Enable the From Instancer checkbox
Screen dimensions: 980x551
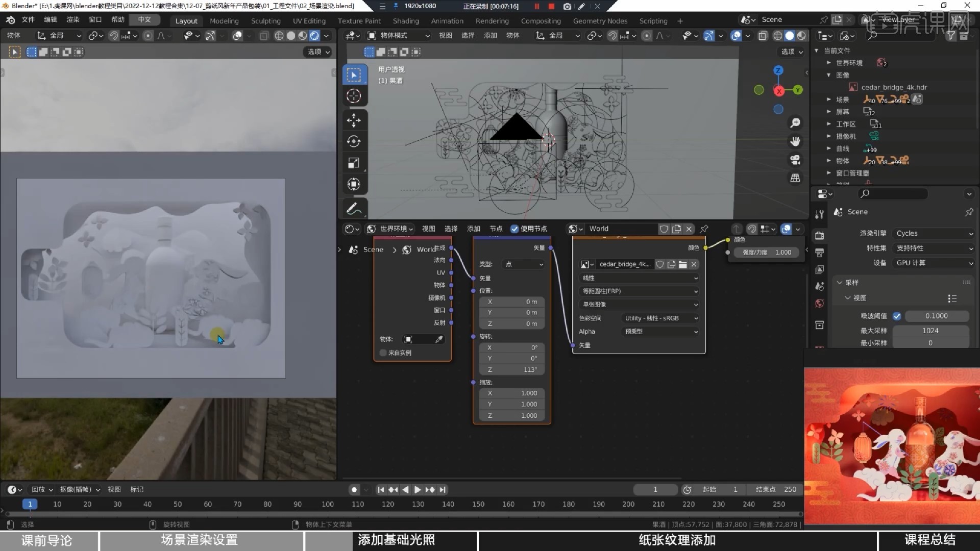pyautogui.click(x=383, y=353)
